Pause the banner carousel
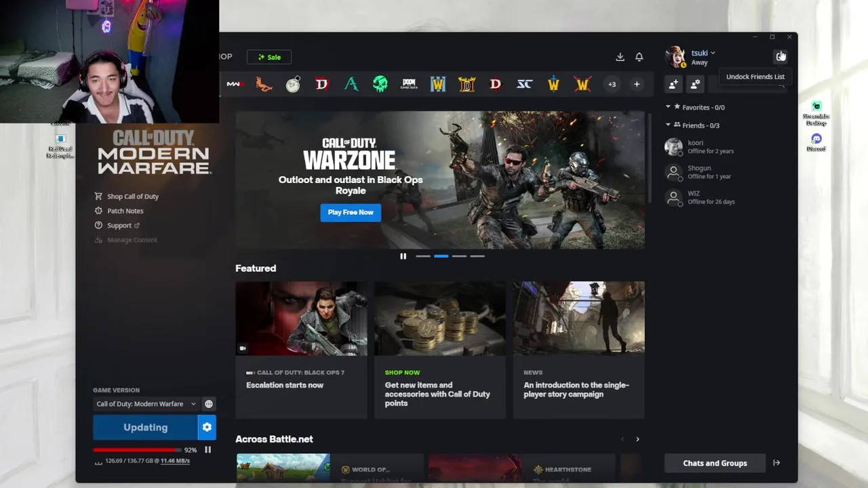 coord(403,256)
